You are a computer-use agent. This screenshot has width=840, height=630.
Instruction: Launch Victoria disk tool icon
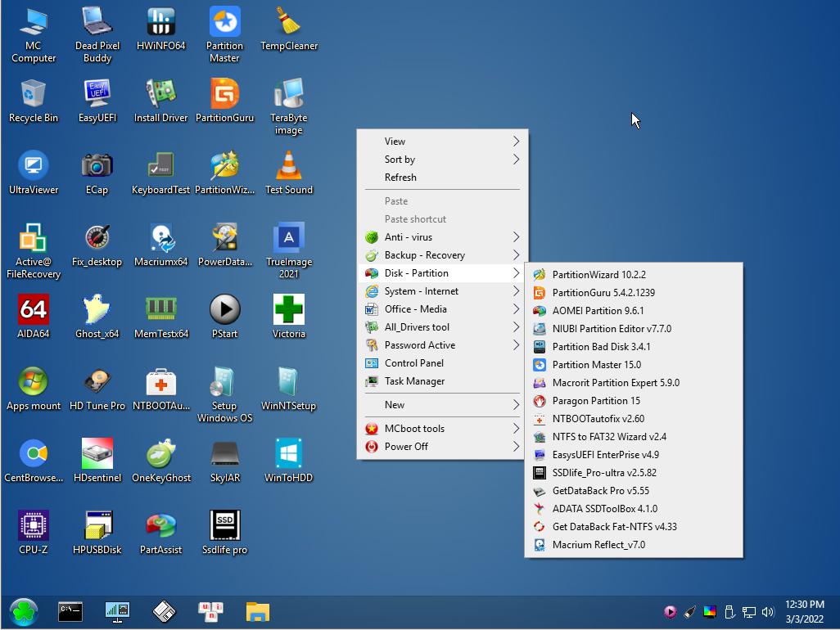pyautogui.click(x=288, y=311)
